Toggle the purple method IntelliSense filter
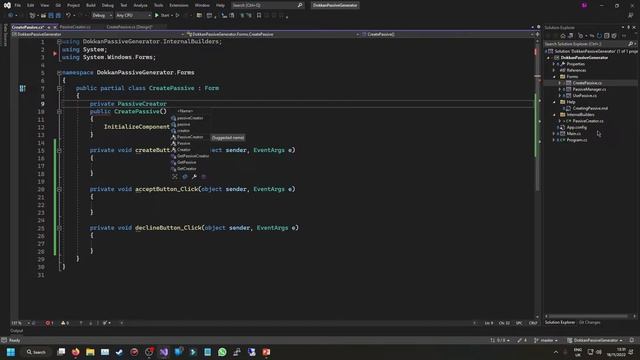The image size is (640, 360). pos(204,177)
